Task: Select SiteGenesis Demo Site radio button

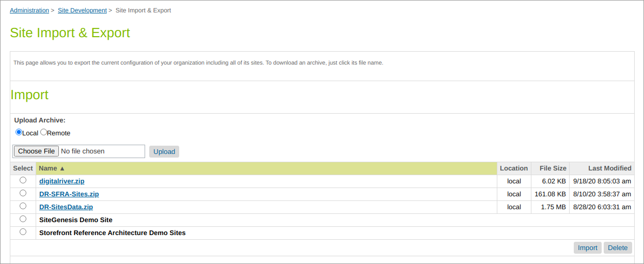Action: 23,219
